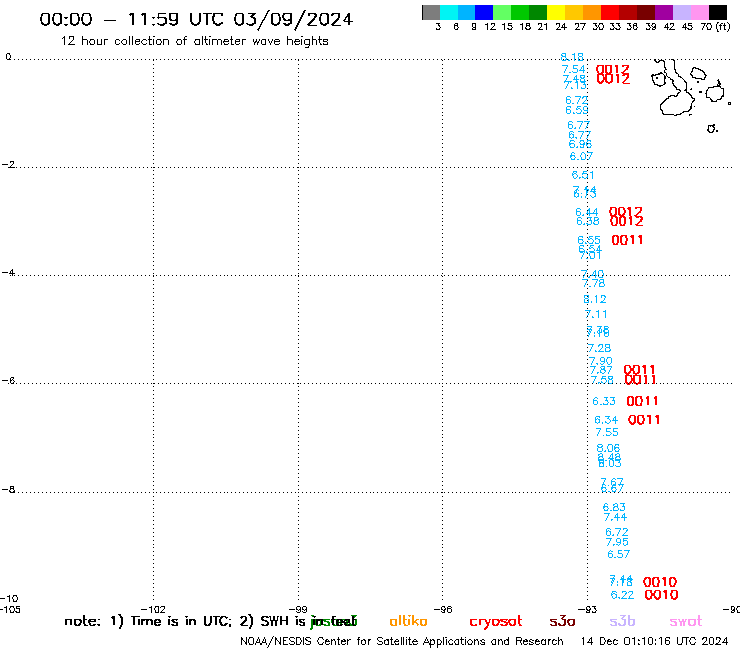Image resolution: width=740 pixels, height=650 pixels.
Task: Select the 's3a' satellite legend label
Action: [562, 621]
